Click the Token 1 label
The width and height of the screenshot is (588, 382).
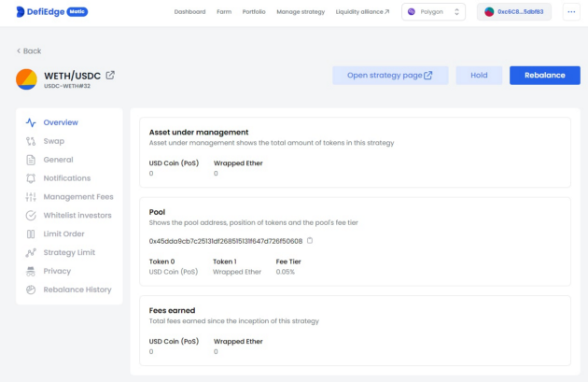click(x=225, y=262)
